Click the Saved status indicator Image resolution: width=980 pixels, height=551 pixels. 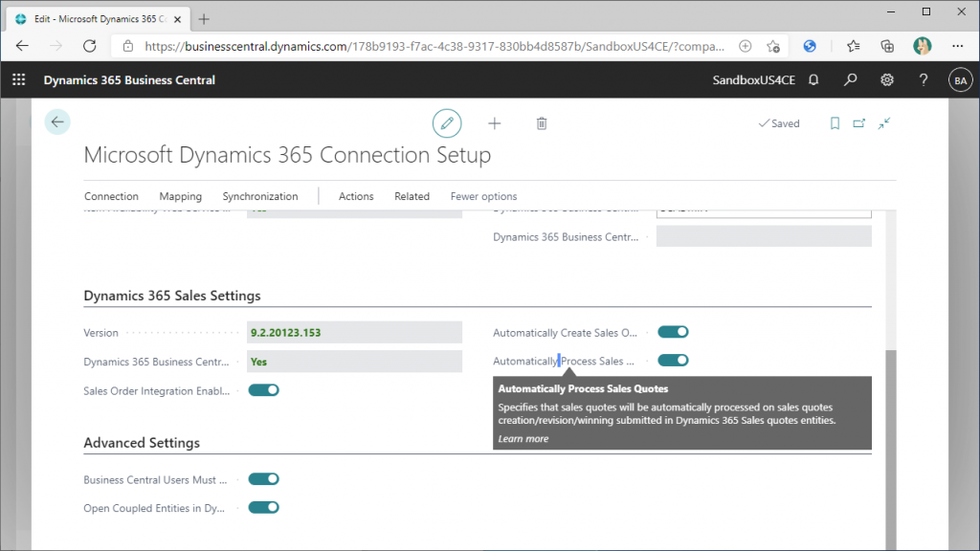coord(779,123)
